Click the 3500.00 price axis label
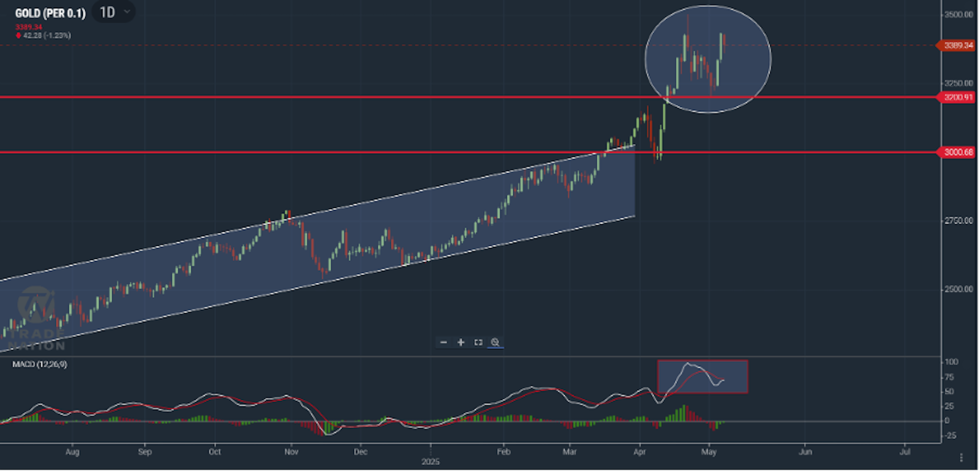 click(x=958, y=15)
